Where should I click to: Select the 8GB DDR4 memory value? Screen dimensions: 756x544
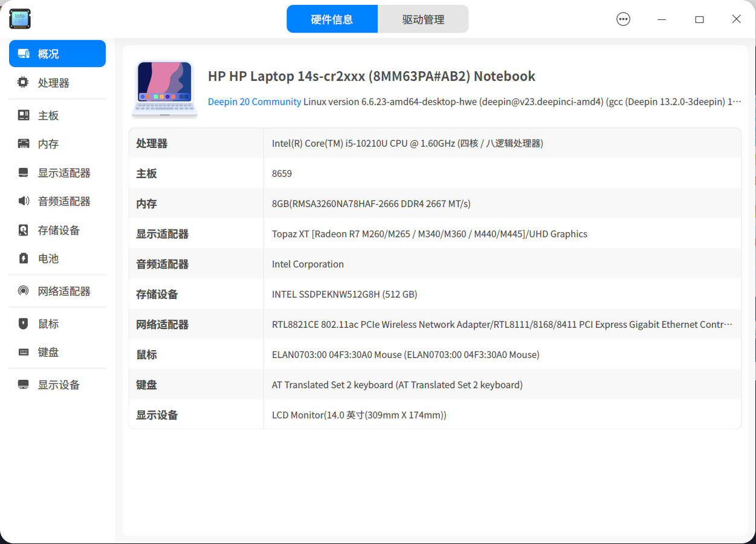click(x=371, y=203)
